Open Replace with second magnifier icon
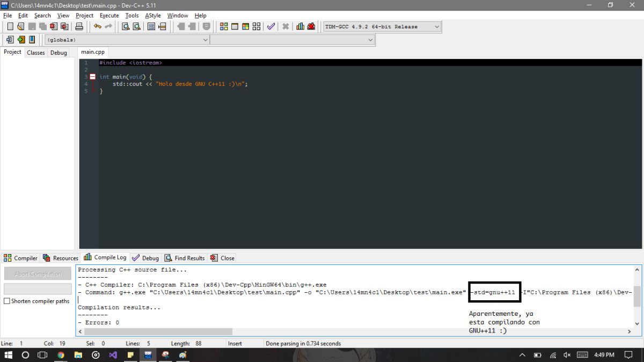This screenshot has width=644, height=362. coord(136,26)
